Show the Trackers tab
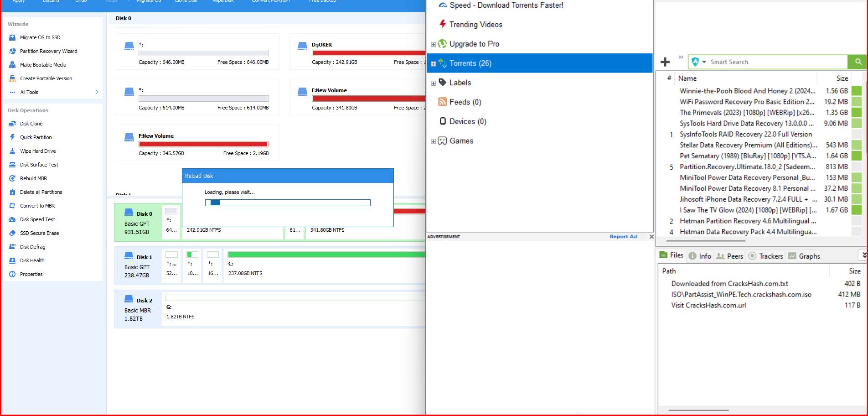 pos(766,256)
